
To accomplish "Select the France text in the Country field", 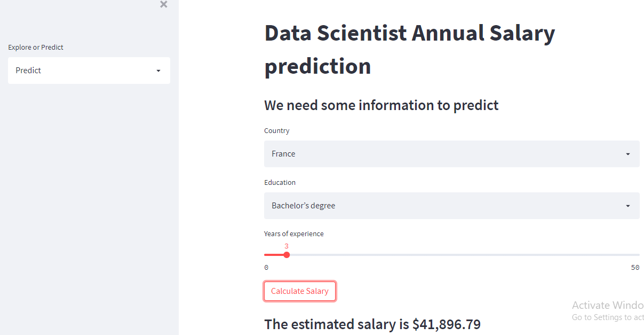I will 283,153.
